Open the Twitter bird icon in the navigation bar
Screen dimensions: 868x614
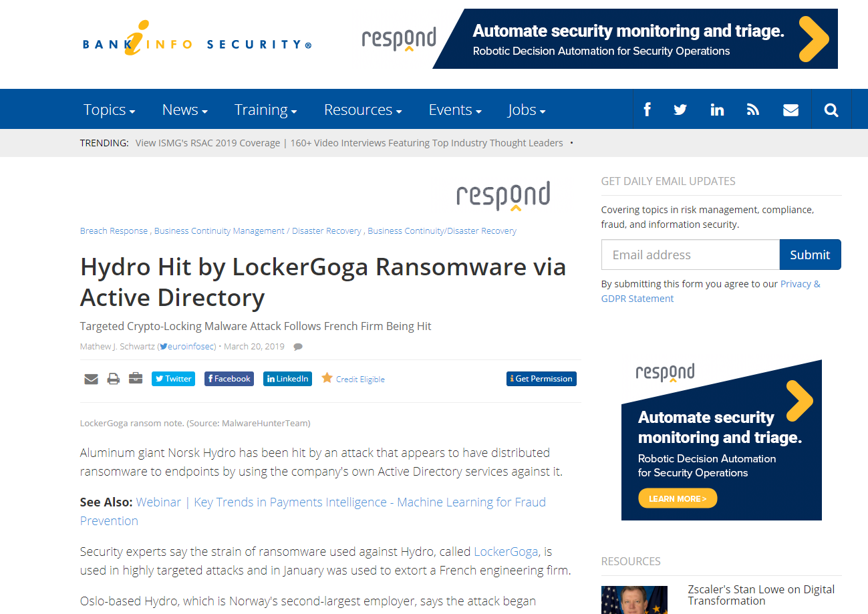pos(680,110)
